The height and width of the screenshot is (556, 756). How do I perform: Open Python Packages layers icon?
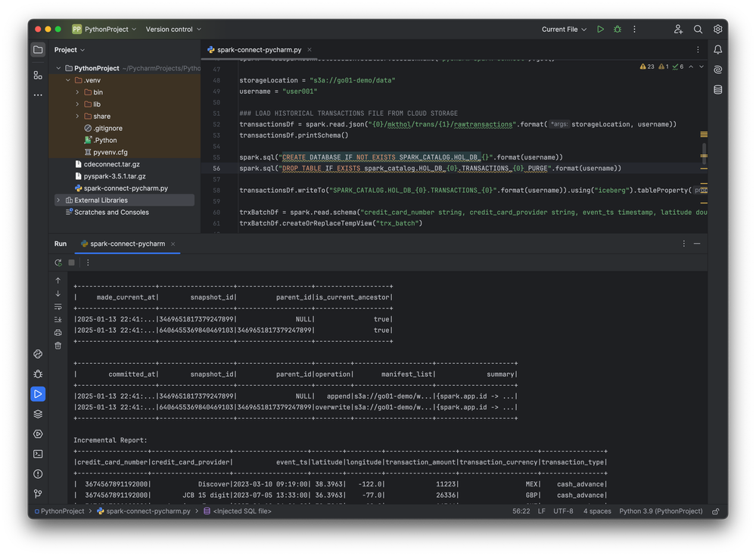coord(38,414)
